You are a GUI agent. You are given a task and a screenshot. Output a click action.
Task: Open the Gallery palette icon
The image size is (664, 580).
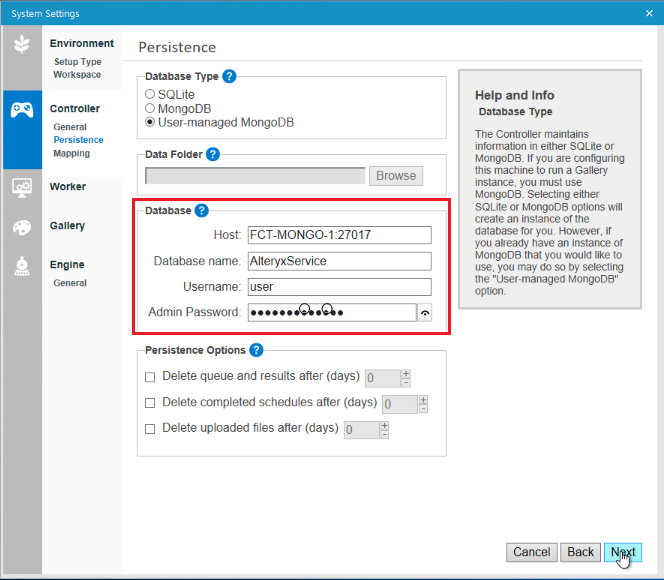[22, 227]
